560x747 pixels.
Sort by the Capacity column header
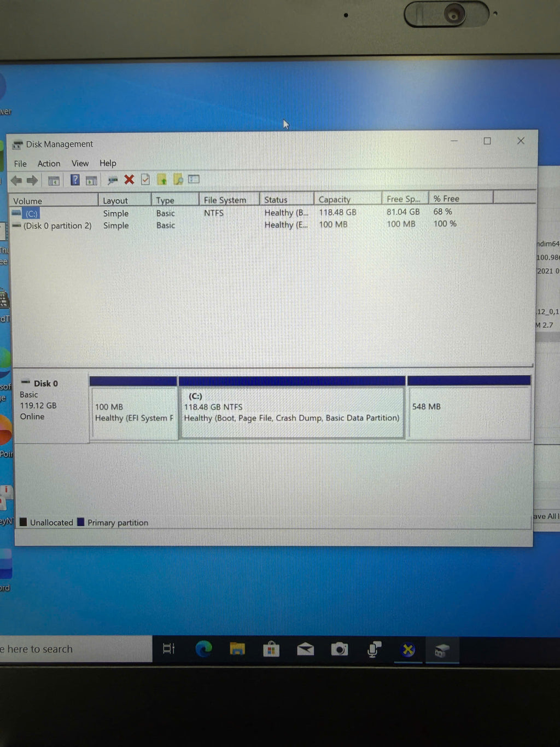[x=334, y=200]
